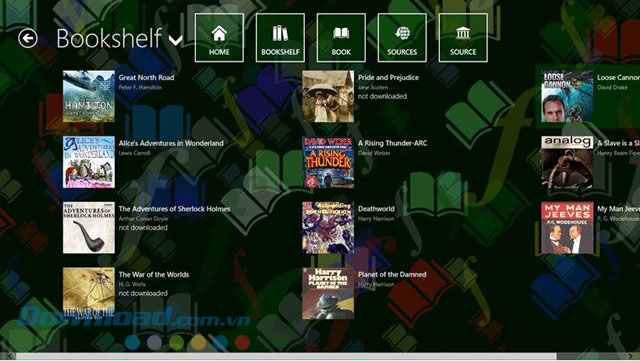Screen dimensions: 640x361
Task: Select the analog magazine cover
Action: (567, 162)
